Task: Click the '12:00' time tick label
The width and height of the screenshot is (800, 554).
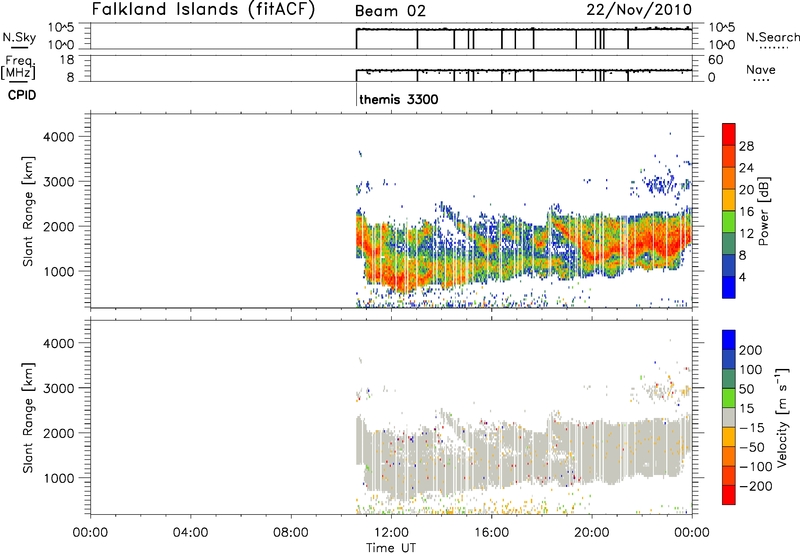Action: click(x=391, y=533)
